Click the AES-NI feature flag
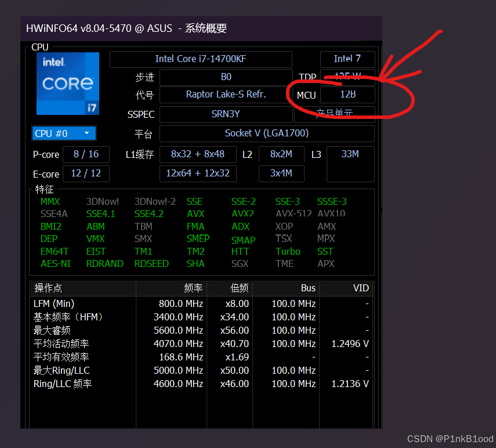The image size is (496, 448). [55, 263]
